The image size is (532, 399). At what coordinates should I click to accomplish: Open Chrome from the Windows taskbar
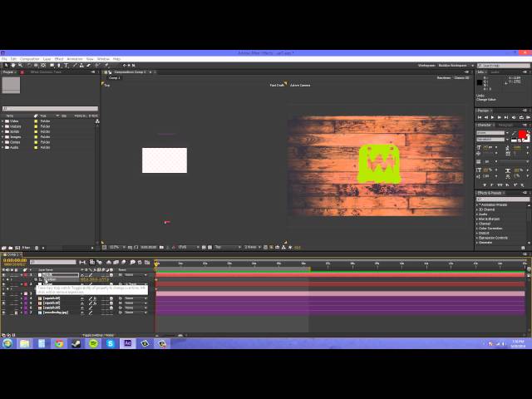point(59,343)
